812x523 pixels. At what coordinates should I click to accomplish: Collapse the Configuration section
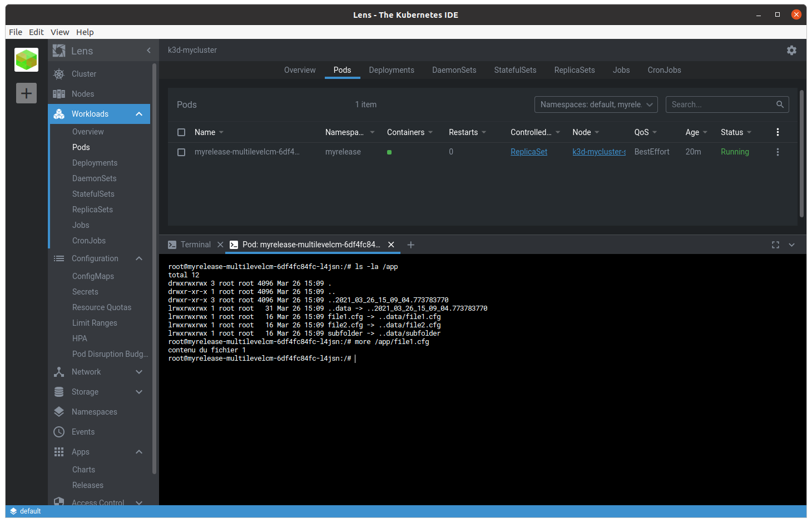(x=139, y=258)
